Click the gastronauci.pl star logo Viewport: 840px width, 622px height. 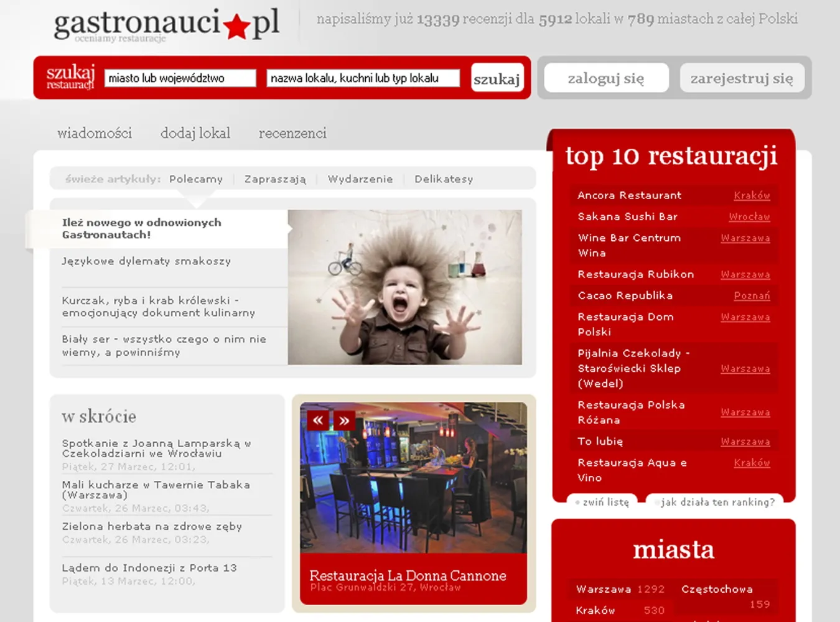pos(167,25)
